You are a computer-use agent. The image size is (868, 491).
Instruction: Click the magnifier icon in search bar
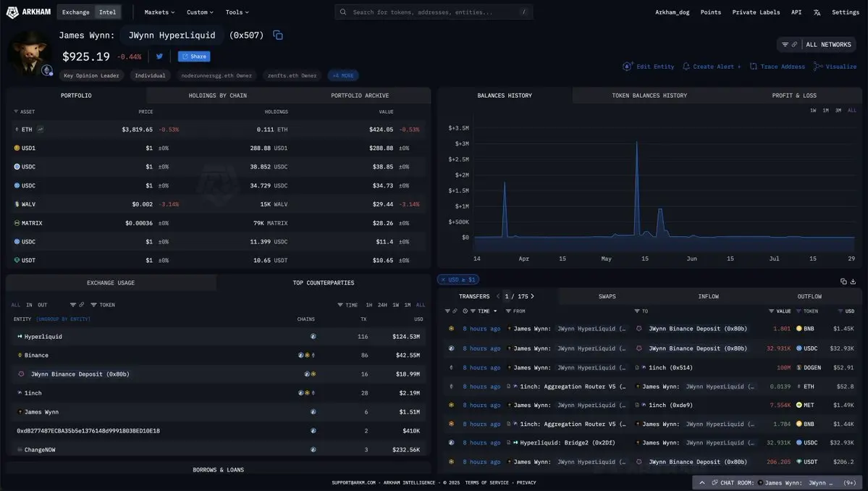[x=343, y=12]
